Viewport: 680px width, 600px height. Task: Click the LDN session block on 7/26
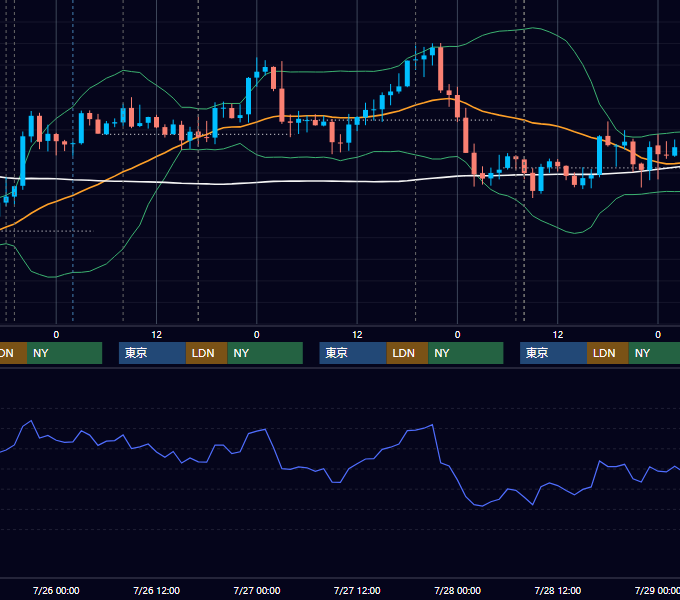pos(206,353)
